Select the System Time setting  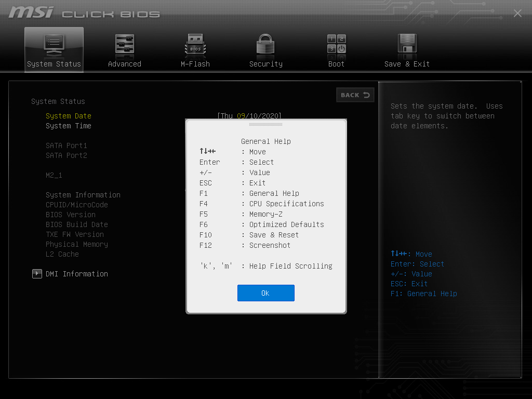69,126
